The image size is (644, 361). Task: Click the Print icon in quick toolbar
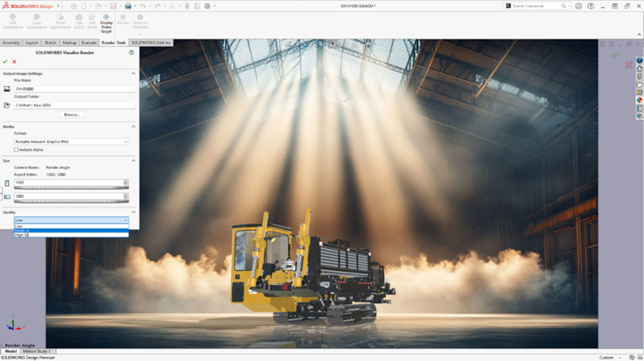click(127, 6)
